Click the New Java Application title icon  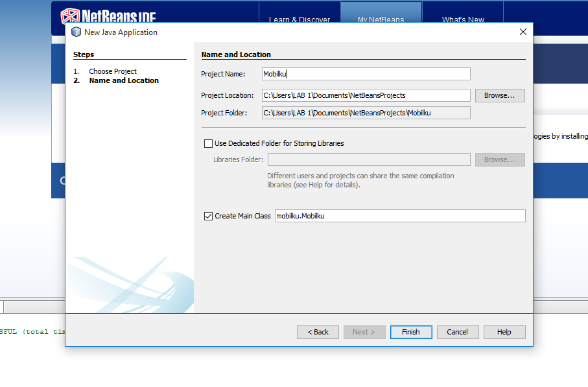(x=76, y=32)
